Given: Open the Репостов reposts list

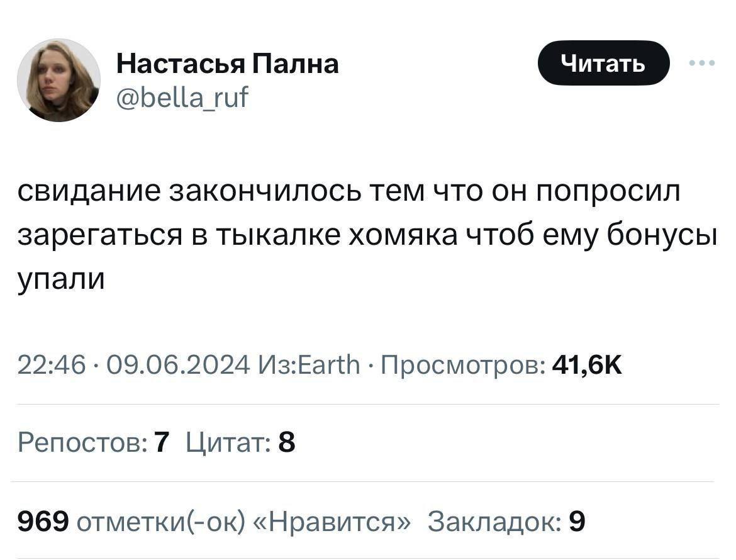Looking at the screenshot, I should pyautogui.click(x=82, y=444).
